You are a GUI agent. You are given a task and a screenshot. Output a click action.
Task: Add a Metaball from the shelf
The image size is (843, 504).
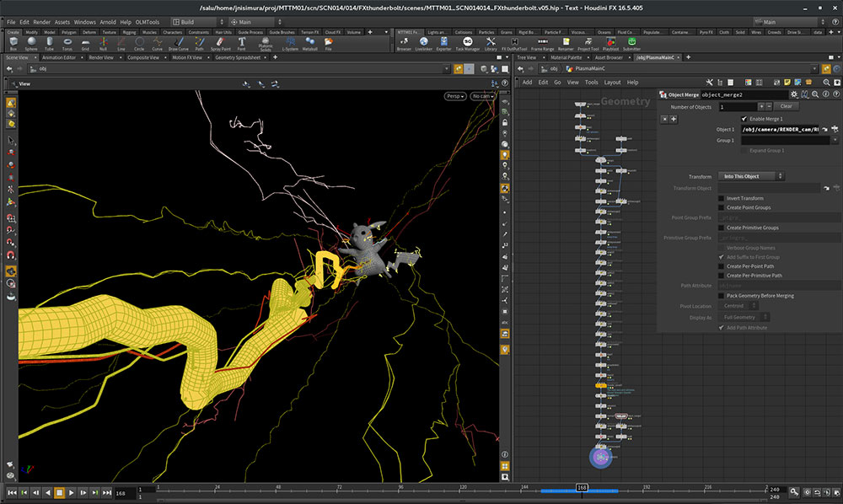[309, 44]
